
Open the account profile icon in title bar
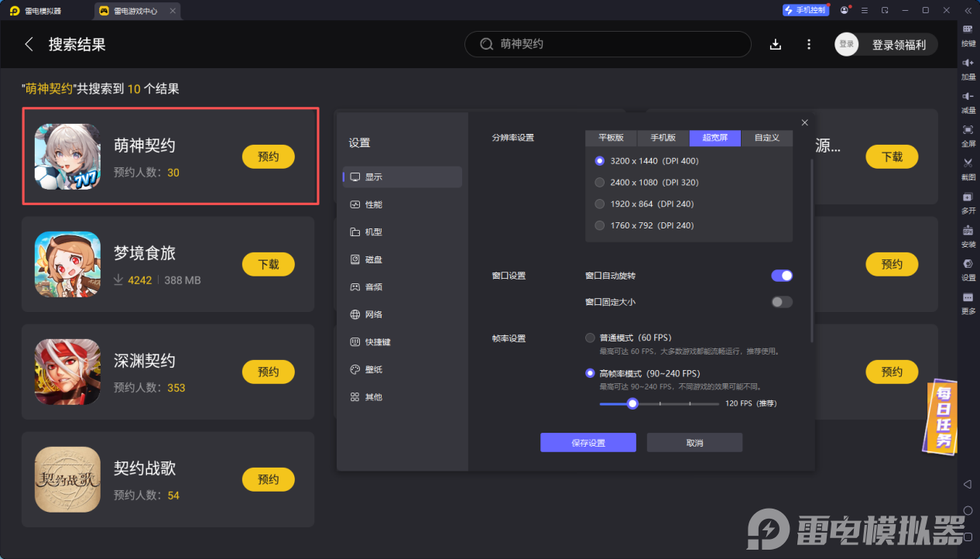[844, 10]
